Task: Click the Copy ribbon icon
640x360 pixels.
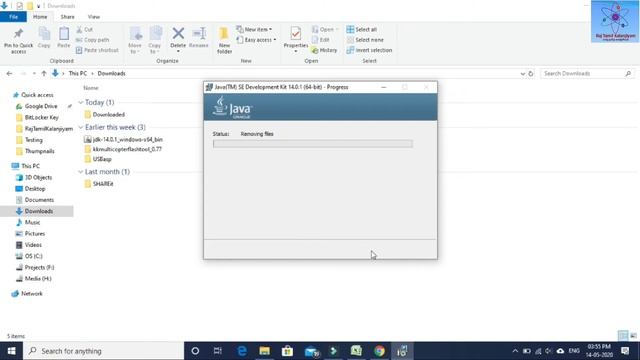Action: pyautogui.click(x=44, y=34)
